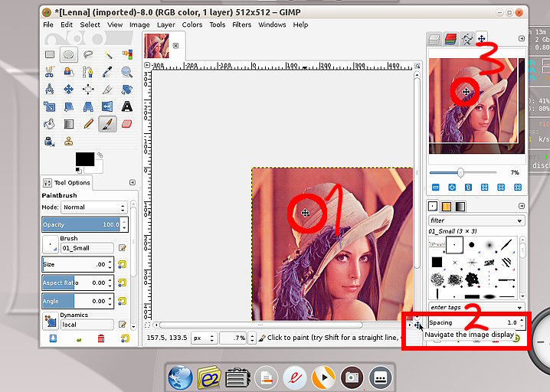Click Navigate the image display icon
Image resolution: width=550 pixels, height=392 pixels.
pyautogui.click(x=417, y=325)
